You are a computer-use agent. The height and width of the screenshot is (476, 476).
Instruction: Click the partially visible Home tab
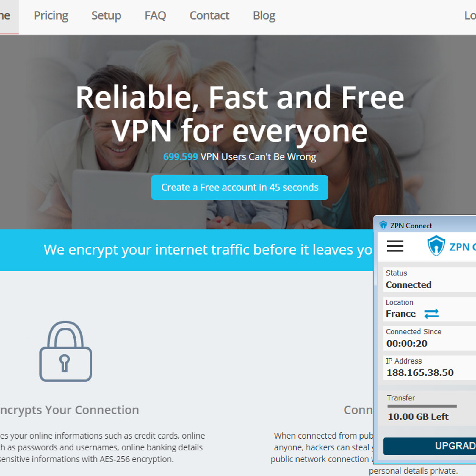coord(9,17)
